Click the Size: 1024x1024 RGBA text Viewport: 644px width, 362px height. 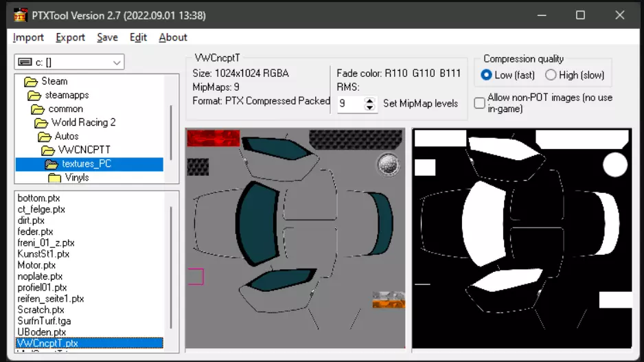tap(241, 73)
